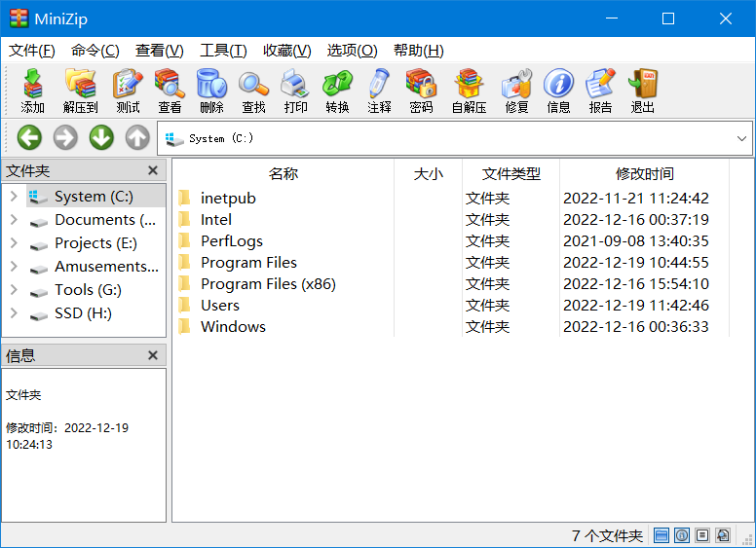Open the 收藏(V) menu
The image size is (756, 548).
(286, 50)
